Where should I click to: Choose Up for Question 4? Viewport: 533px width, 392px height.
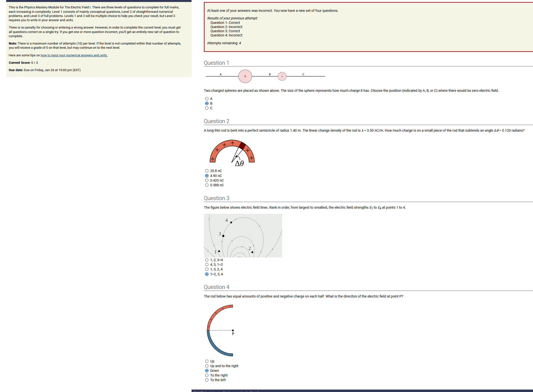point(207,361)
